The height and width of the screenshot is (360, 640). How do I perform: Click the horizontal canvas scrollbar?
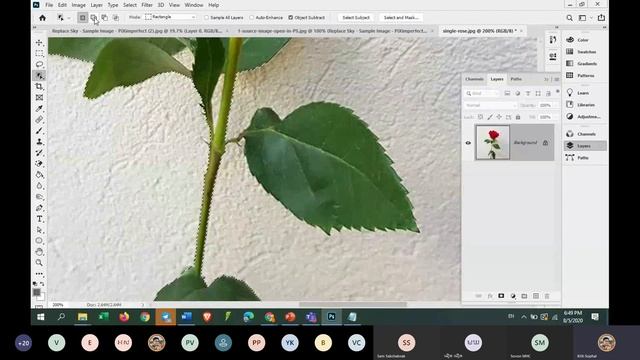(x=353, y=304)
